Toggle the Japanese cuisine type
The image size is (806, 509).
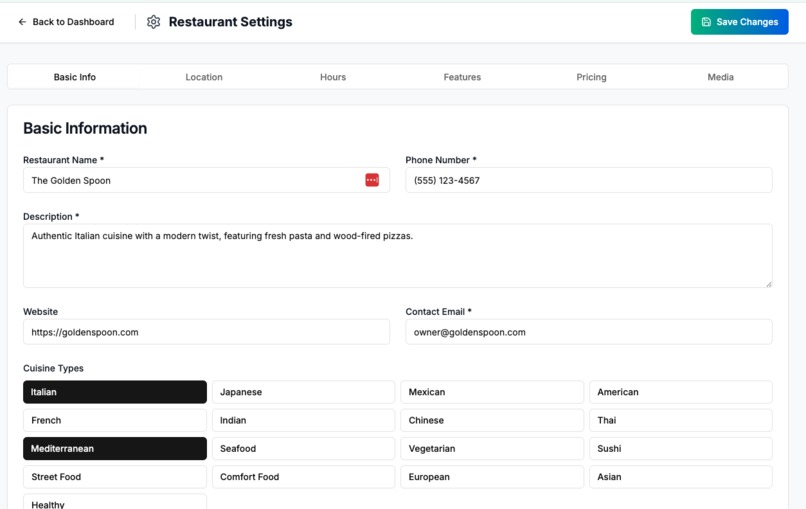coord(303,392)
